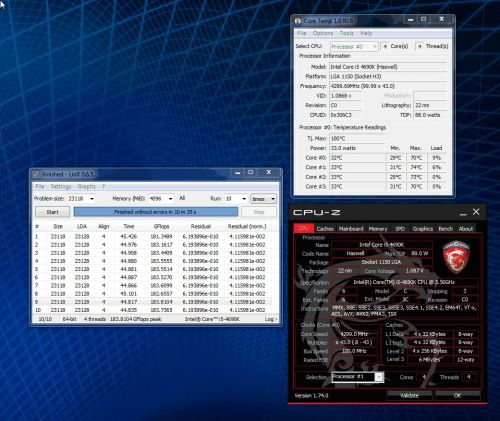Viewport: 500px width, 421px height.
Task: Click the Stop button in LinX
Action: 259,212
